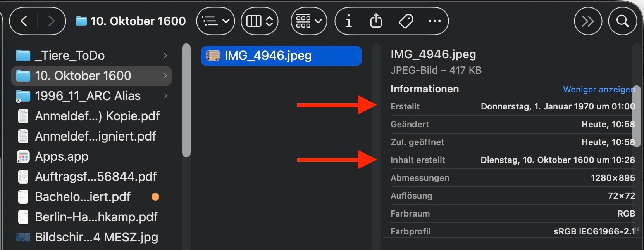Click the Inhalt erstellt date value
This screenshot has width=644, height=250.
[558, 160]
